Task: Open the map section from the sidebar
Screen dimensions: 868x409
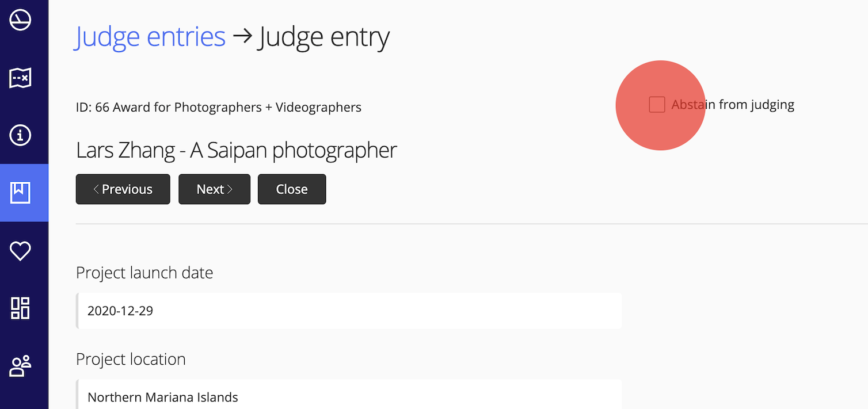Action: coord(20,78)
